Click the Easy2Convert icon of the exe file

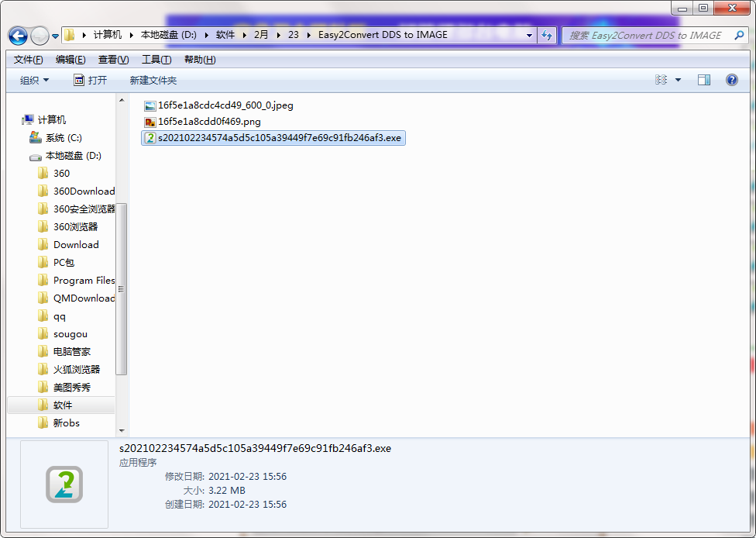(150, 138)
